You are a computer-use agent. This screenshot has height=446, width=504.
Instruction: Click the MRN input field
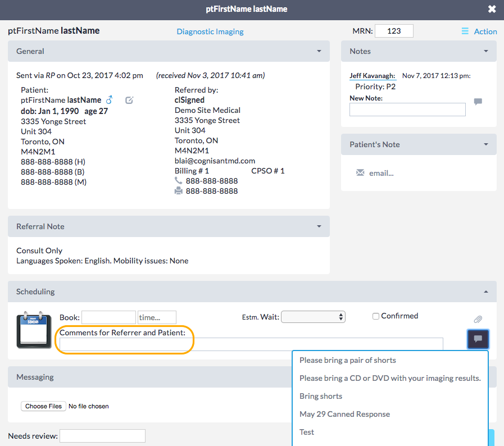(394, 31)
